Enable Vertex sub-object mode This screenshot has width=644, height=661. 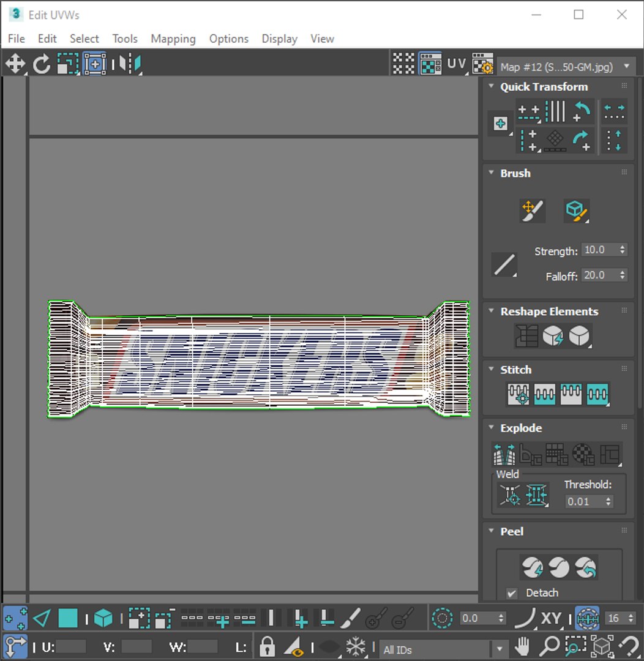click(x=15, y=618)
